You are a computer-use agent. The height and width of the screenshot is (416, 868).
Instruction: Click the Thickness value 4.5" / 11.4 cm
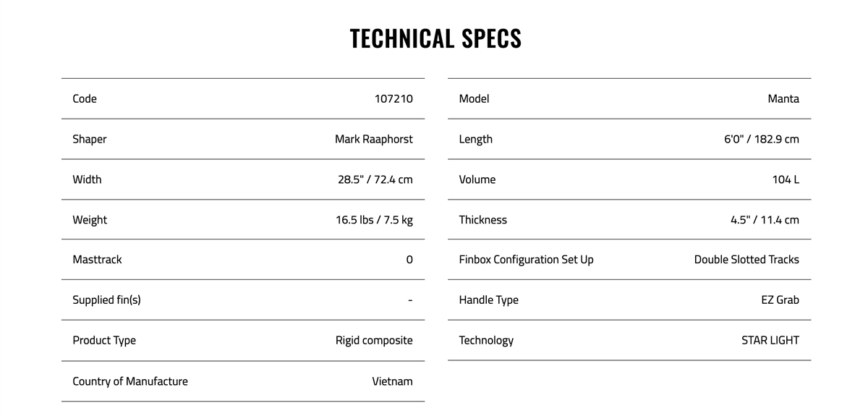pos(765,220)
